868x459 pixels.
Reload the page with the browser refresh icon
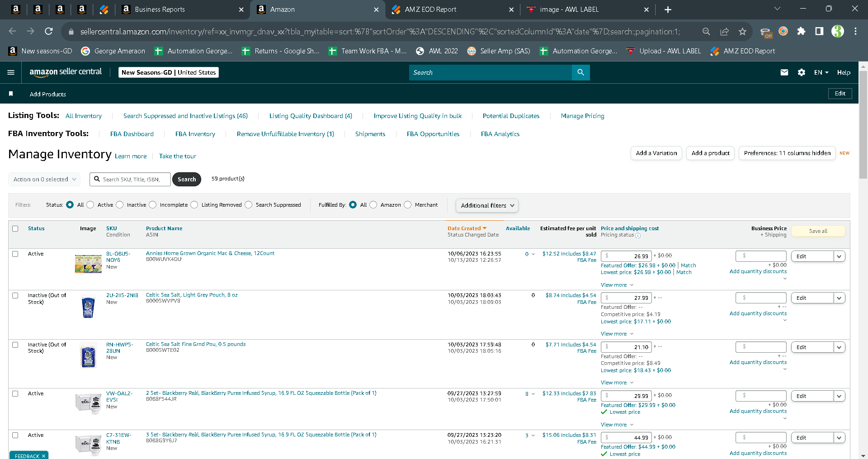click(48, 31)
